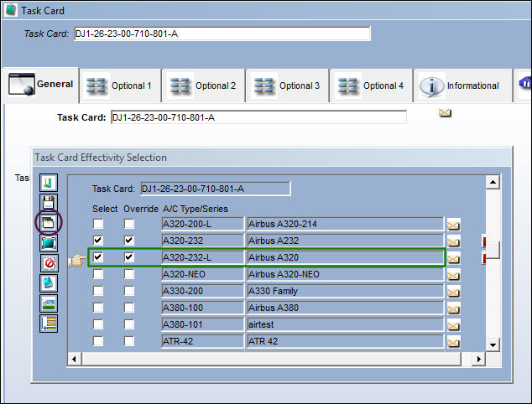This screenshot has height=404, width=532.
Task: Tick Override checkbox for A320-NEO
Action: click(x=129, y=274)
